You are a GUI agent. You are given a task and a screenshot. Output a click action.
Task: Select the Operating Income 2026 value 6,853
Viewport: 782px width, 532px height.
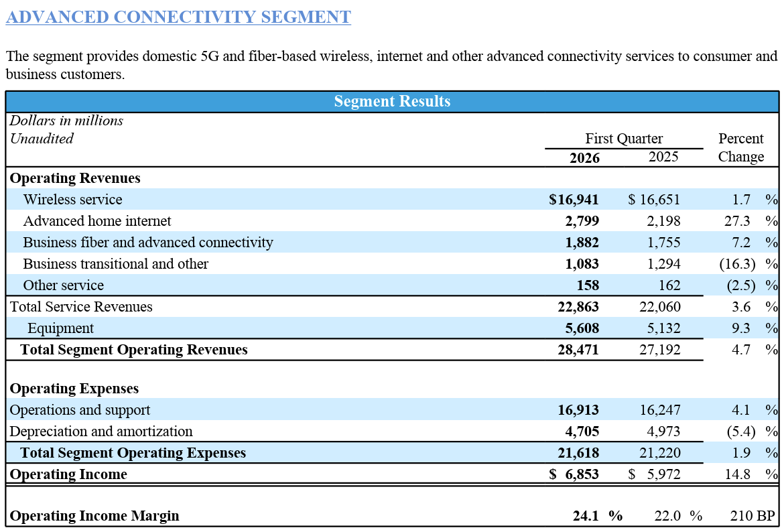point(581,474)
